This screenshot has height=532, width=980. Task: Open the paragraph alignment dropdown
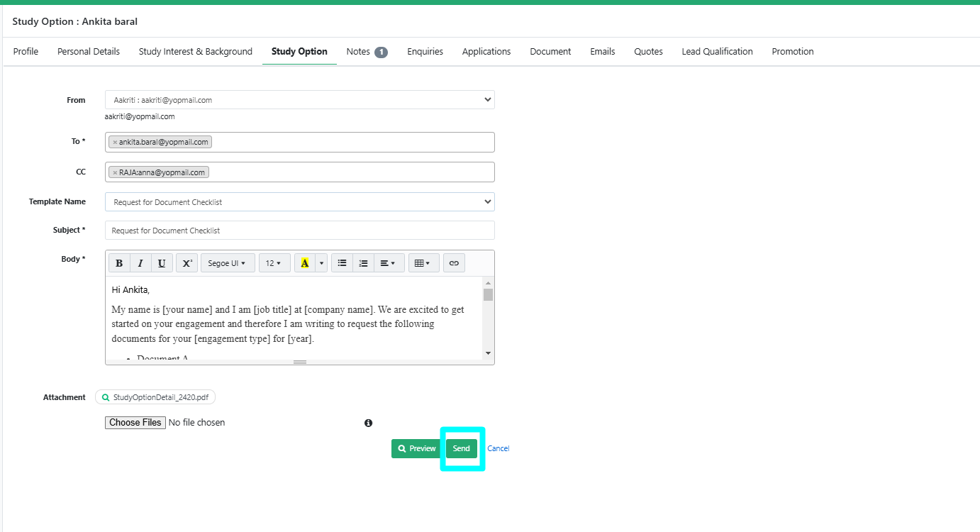(389, 263)
